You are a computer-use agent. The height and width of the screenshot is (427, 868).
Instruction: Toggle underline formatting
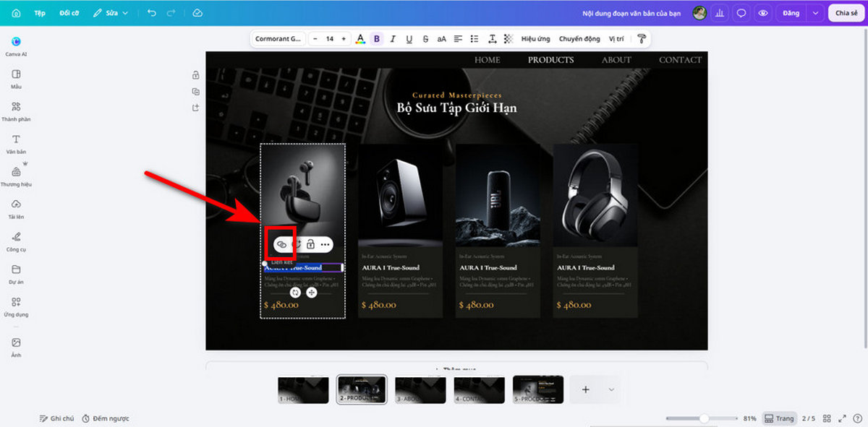409,39
